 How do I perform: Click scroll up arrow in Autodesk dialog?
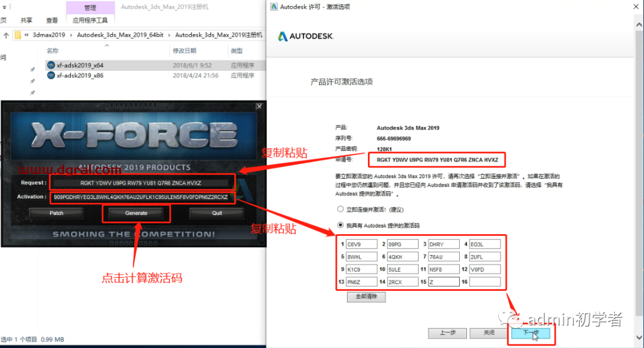[x=639, y=24]
